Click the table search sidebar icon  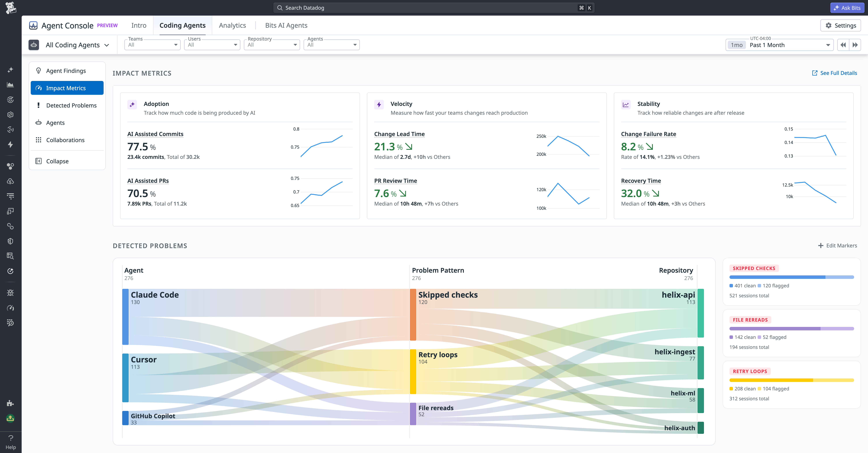pyautogui.click(x=10, y=256)
